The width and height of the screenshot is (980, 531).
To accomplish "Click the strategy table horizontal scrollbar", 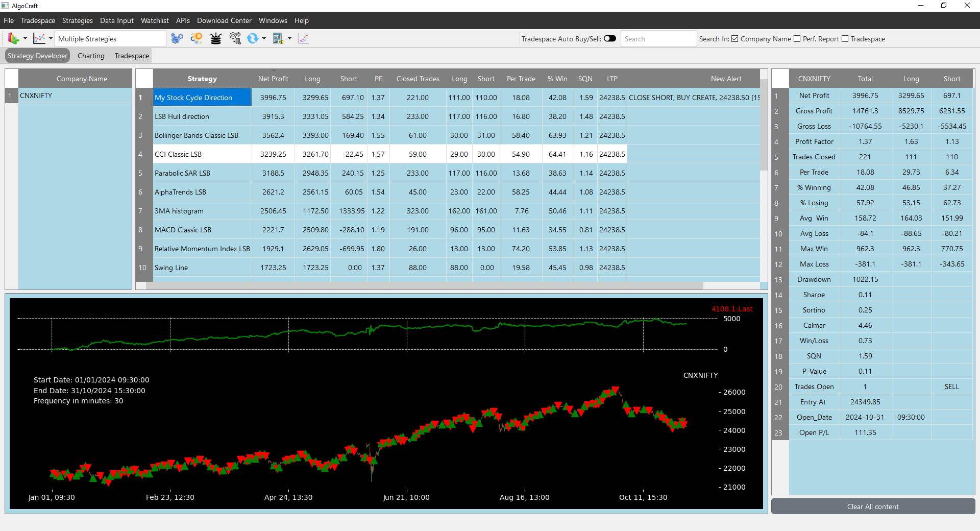I will (x=425, y=286).
